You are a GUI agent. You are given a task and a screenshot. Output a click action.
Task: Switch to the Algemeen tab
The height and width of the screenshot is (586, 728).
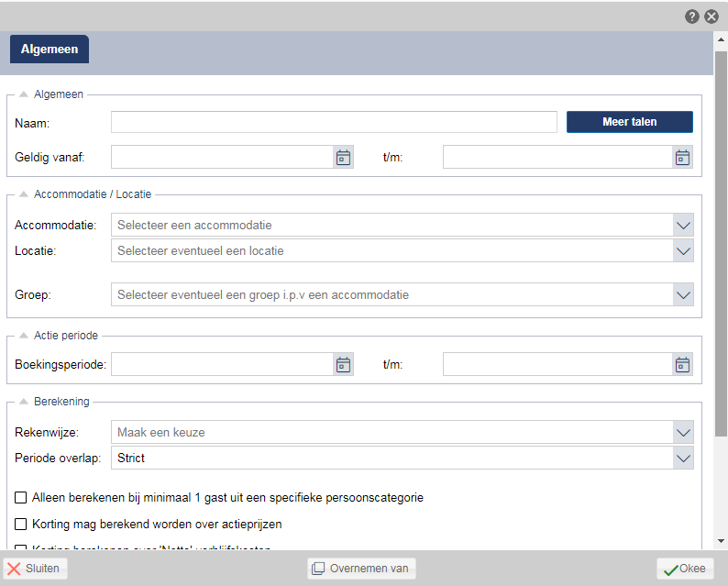(50, 50)
